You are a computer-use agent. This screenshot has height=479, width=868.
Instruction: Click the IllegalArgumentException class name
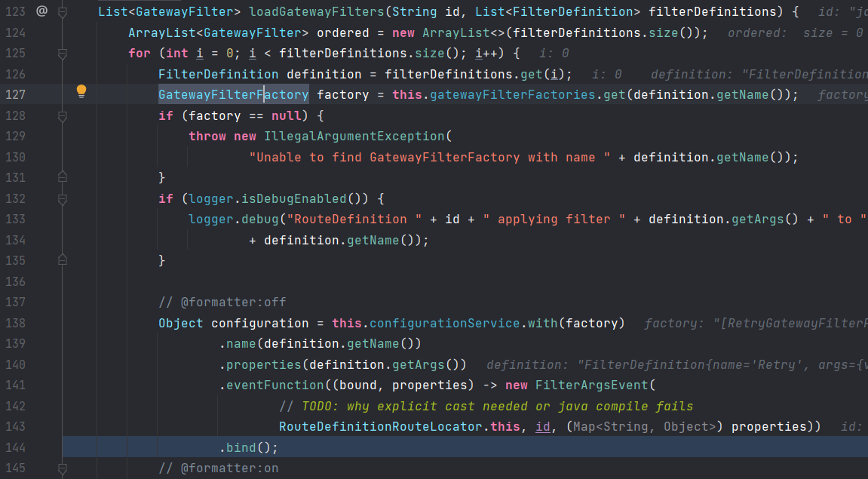pos(354,137)
